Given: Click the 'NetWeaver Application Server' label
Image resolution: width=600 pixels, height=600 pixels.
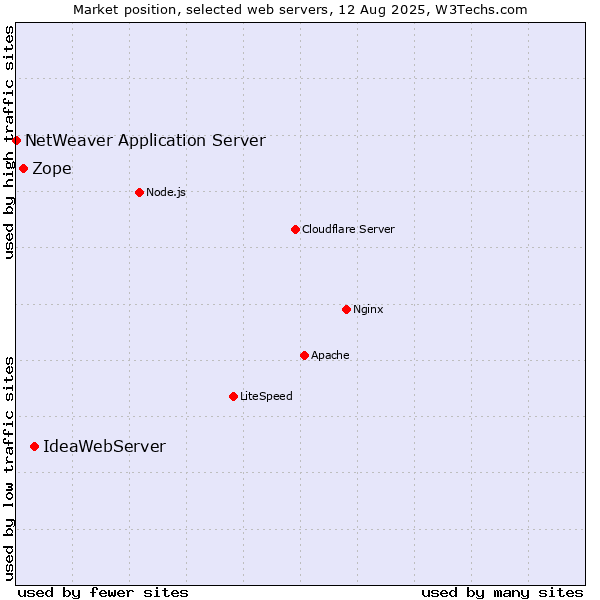Looking at the screenshot, I should [145, 140].
